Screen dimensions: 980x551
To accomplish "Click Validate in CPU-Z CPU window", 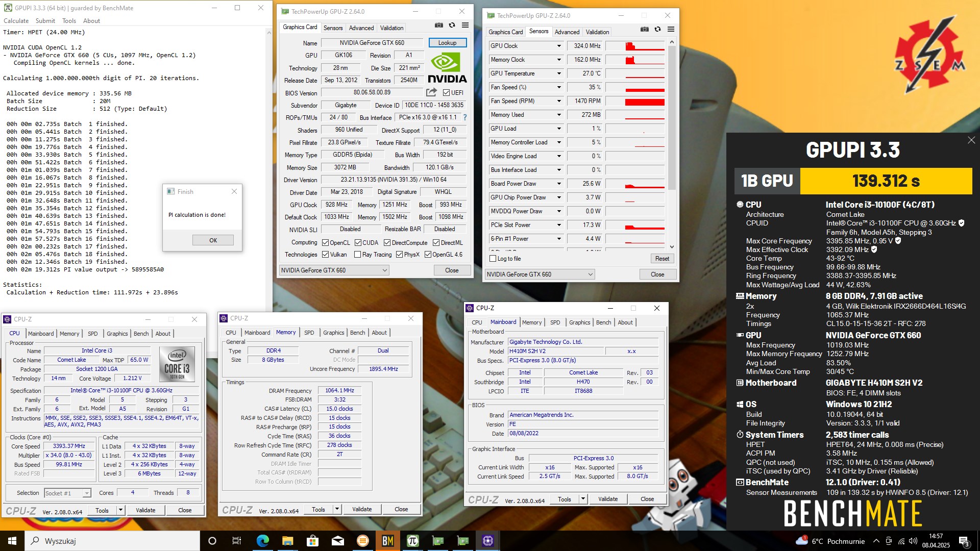I will tap(145, 510).
